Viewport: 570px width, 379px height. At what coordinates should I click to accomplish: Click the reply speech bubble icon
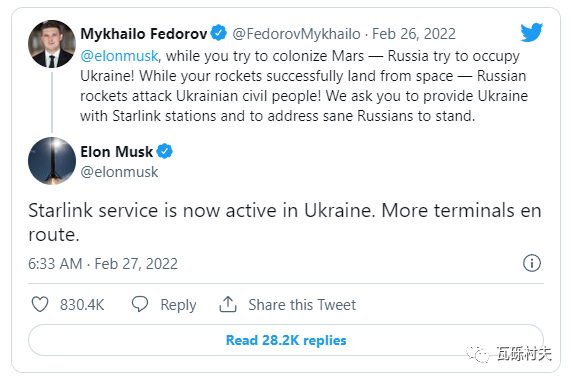(140, 304)
